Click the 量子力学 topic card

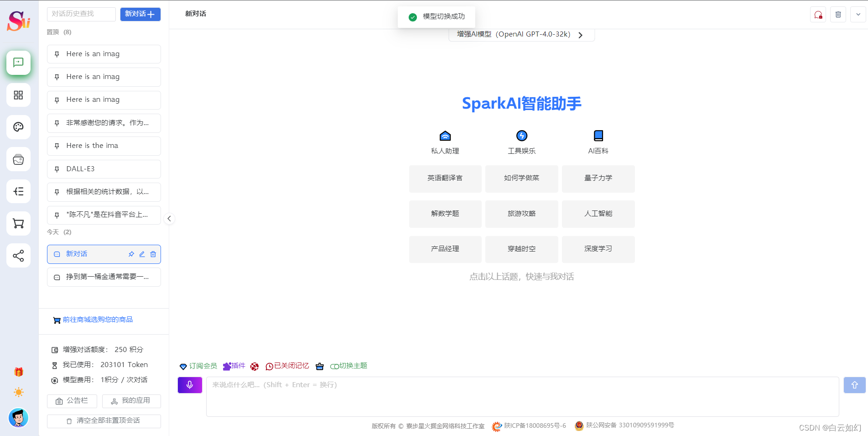click(x=598, y=179)
